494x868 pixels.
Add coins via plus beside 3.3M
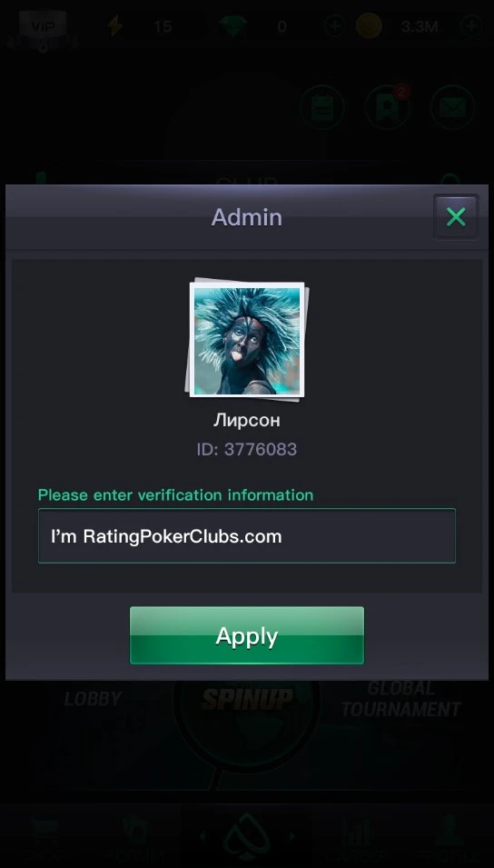coord(472,26)
